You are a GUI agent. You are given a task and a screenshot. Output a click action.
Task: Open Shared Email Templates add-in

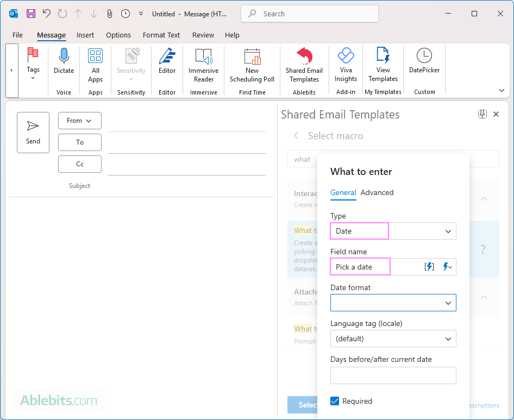point(304,65)
